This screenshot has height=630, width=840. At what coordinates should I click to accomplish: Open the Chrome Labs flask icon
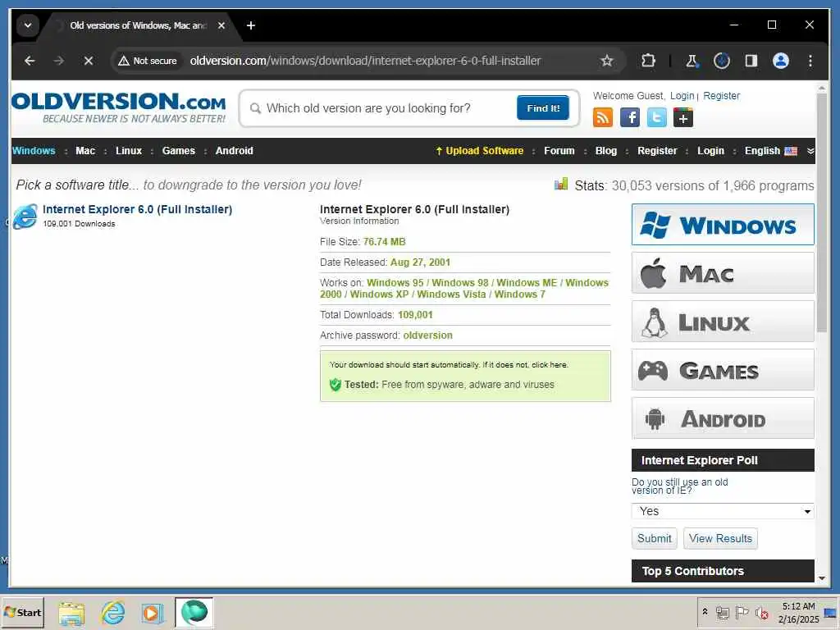(692, 61)
